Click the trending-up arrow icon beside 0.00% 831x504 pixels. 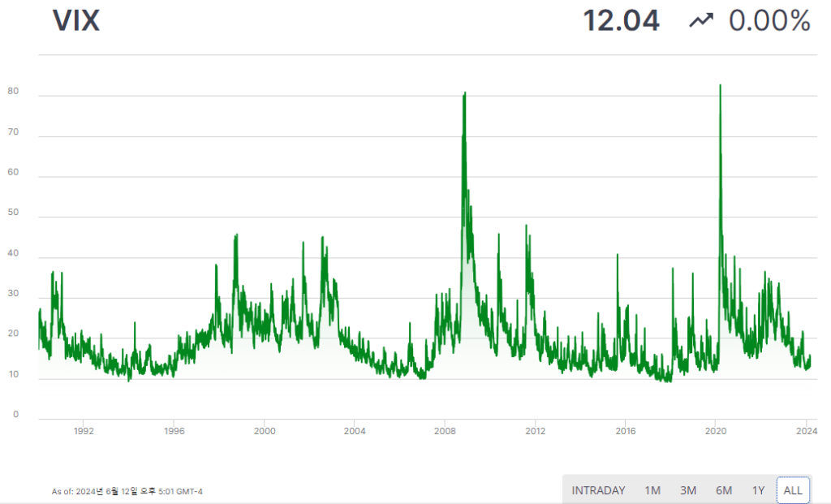click(700, 22)
